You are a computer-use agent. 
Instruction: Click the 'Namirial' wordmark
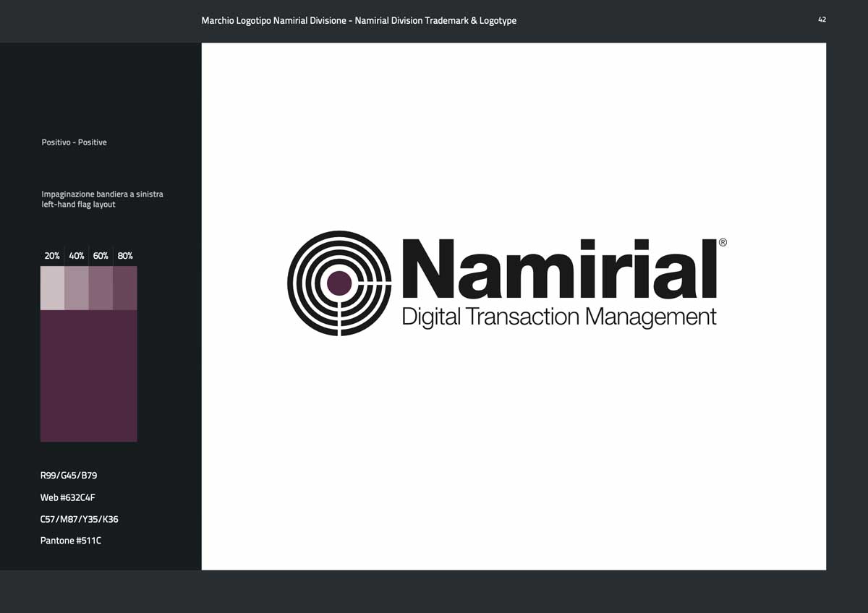pyautogui.click(x=559, y=268)
